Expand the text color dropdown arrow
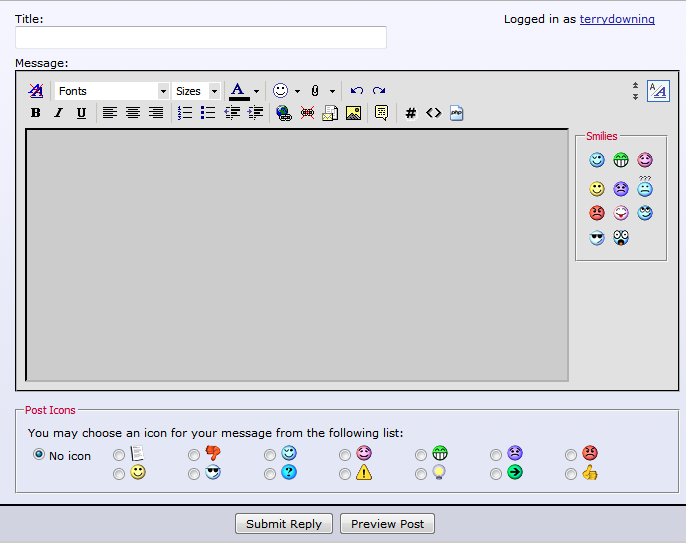The height and width of the screenshot is (547, 686). (256, 91)
